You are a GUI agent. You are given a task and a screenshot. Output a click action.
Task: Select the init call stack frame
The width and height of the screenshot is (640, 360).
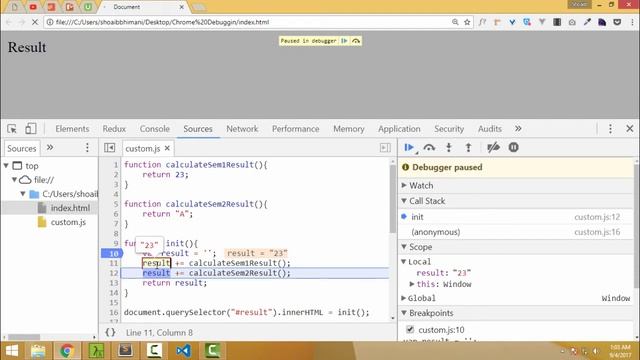tap(516, 217)
